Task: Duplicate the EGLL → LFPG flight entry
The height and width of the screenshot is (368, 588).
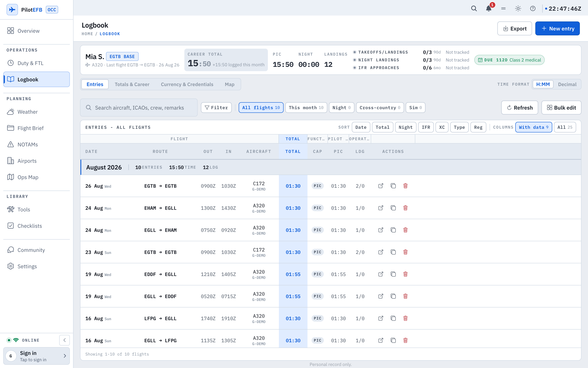Action: [x=393, y=340]
